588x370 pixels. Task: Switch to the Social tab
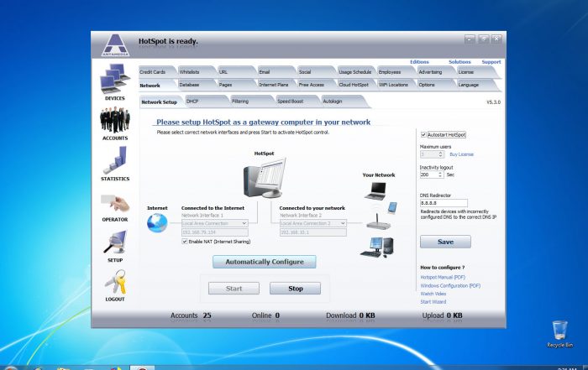click(x=315, y=72)
